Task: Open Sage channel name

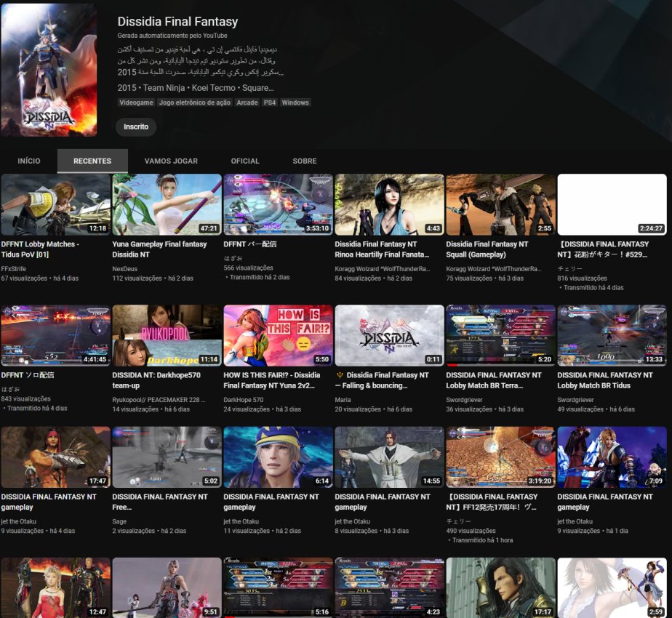Action: coord(119,521)
